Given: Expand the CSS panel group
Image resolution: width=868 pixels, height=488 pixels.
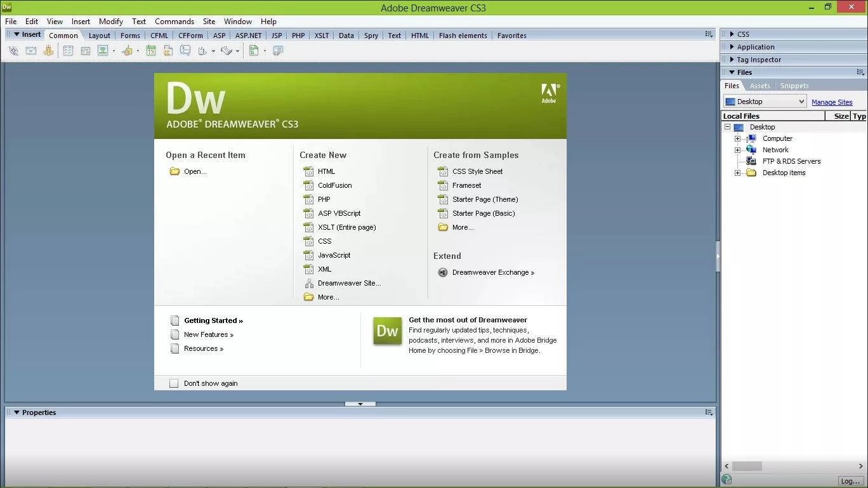Looking at the screenshot, I should [732, 34].
